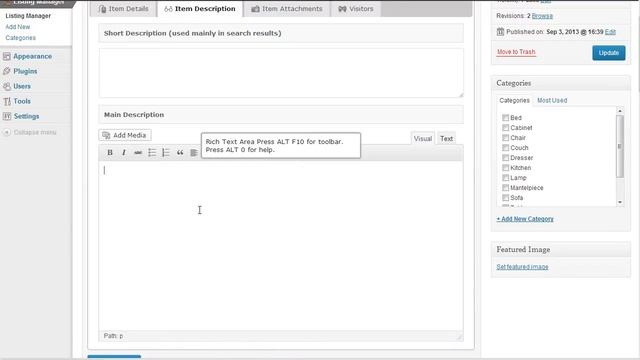Screen dimensions: 640x360
Task: Switch editor to Text mode
Action: pyautogui.click(x=446, y=139)
